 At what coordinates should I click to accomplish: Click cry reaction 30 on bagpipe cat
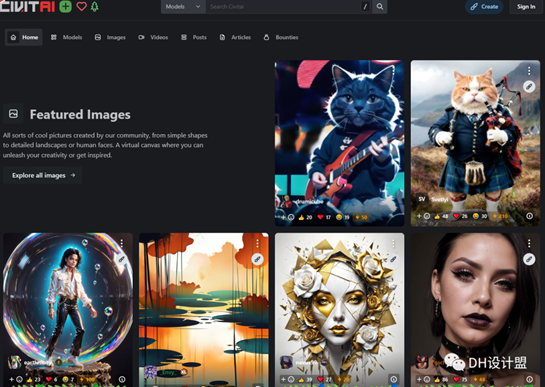(480, 216)
